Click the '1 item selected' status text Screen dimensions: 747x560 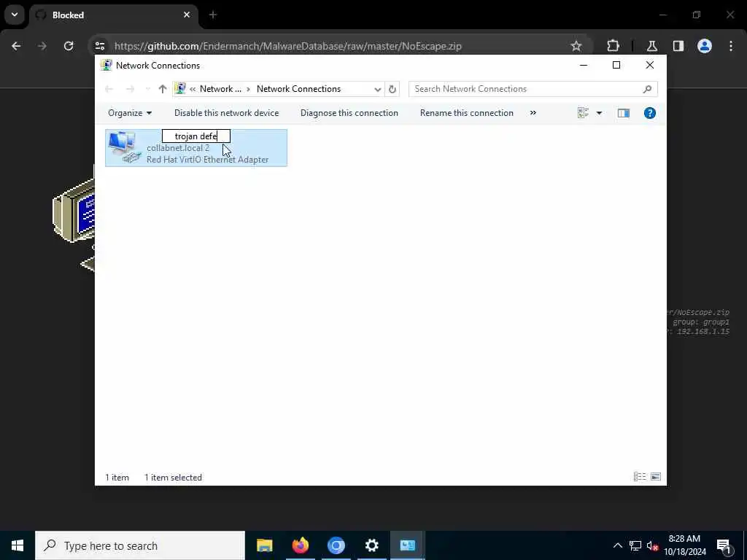click(173, 477)
